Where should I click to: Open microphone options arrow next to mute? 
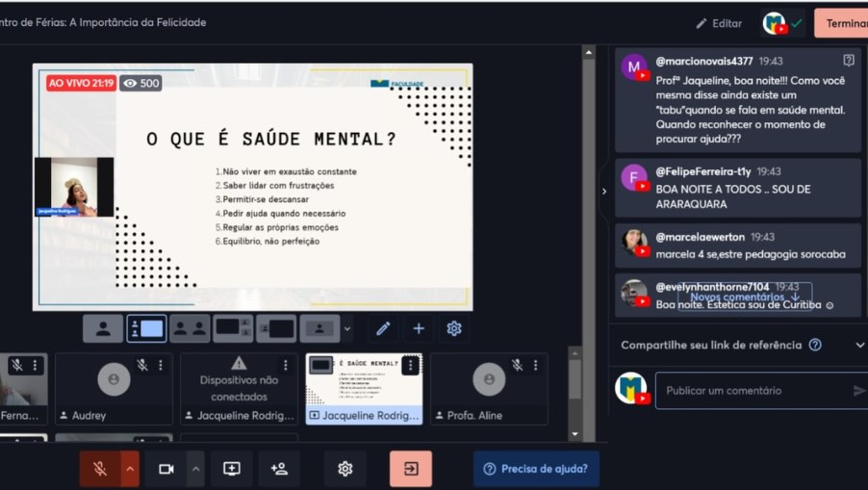coord(131,469)
